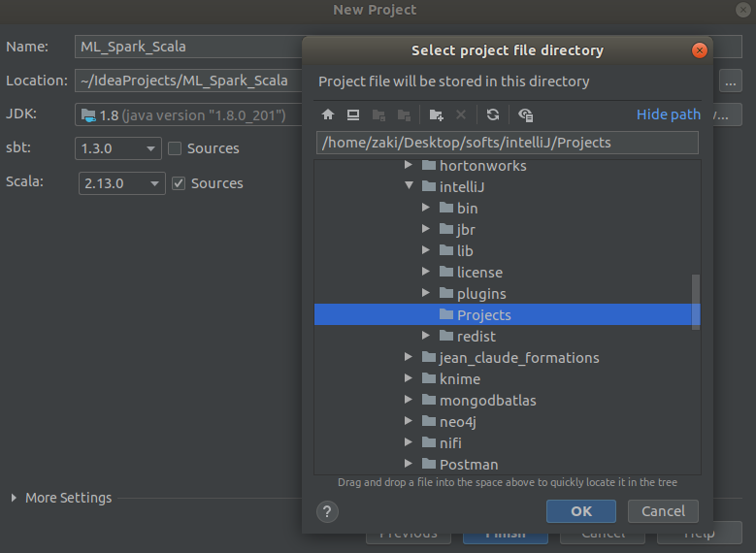This screenshot has width=756, height=553.
Task: Expand the Postman folder node
Action: (409, 463)
